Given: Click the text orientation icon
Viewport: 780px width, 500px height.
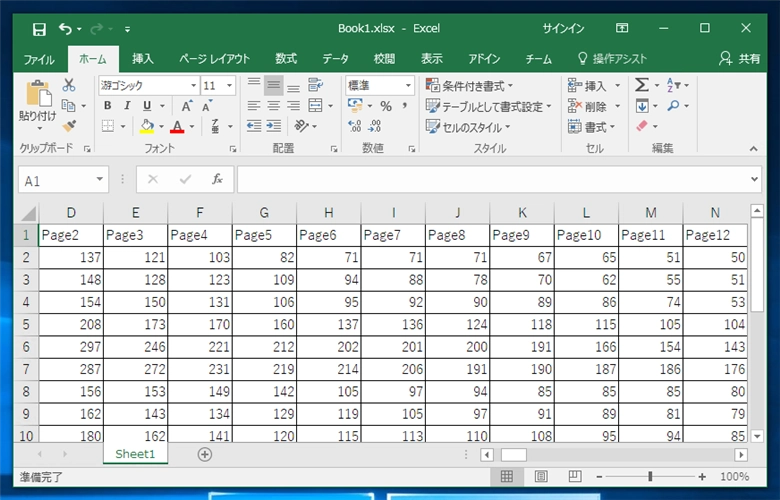Looking at the screenshot, I should coord(301,126).
